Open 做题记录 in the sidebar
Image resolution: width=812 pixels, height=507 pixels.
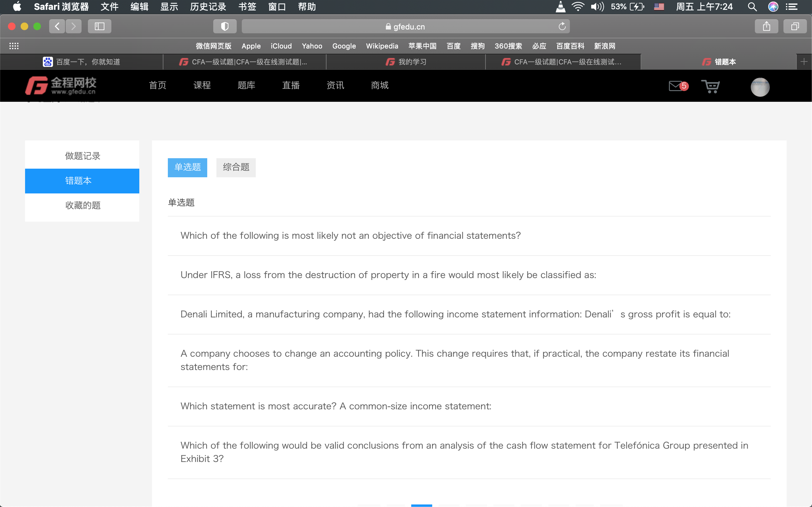(82, 156)
